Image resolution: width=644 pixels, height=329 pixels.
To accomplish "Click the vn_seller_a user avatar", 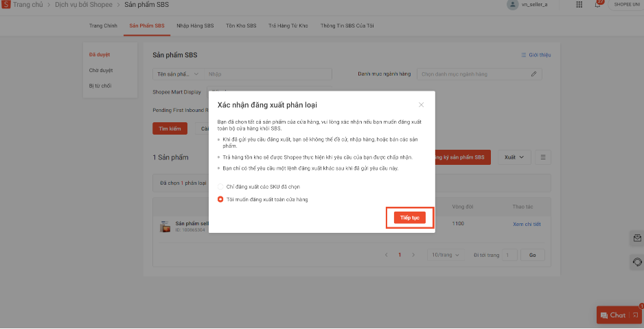I will [512, 5].
